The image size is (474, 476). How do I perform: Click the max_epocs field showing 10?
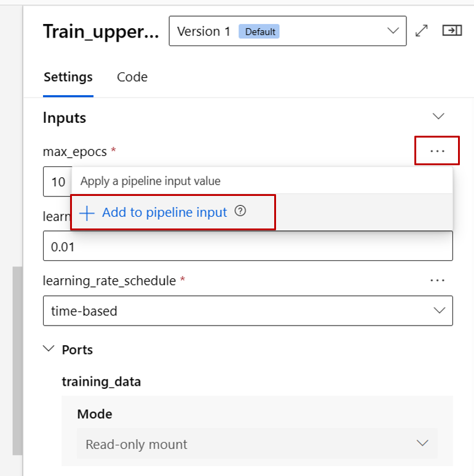[58, 182]
